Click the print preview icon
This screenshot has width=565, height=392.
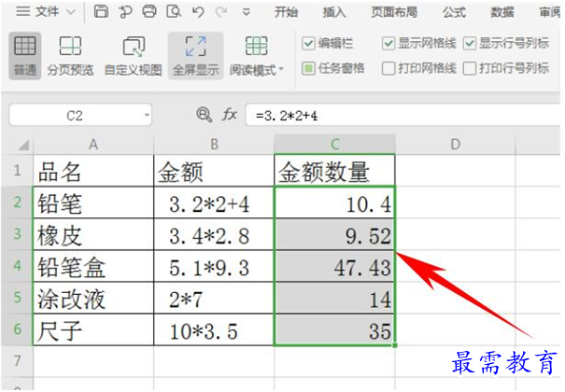point(174,11)
